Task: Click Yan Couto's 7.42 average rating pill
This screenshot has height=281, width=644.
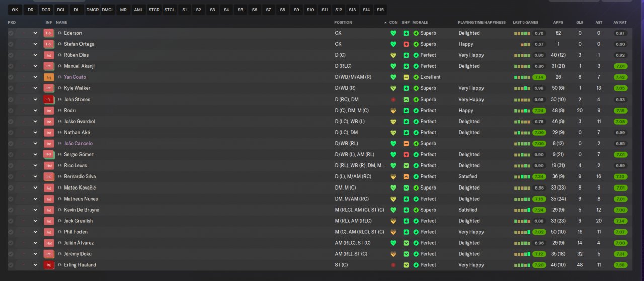Action: [620, 77]
